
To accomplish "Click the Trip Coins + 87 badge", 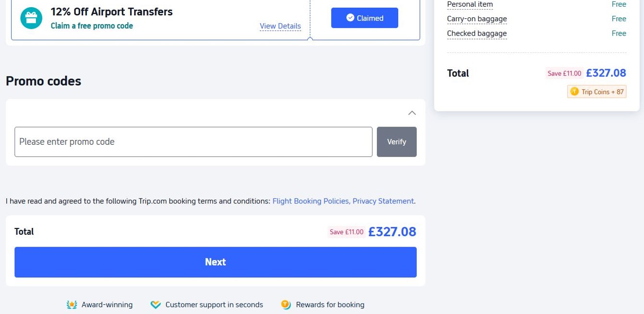I will coord(597,91).
